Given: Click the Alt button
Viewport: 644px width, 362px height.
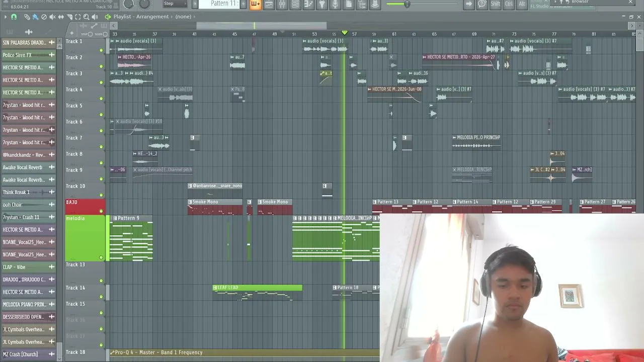Looking at the screenshot, I should [522, 4].
